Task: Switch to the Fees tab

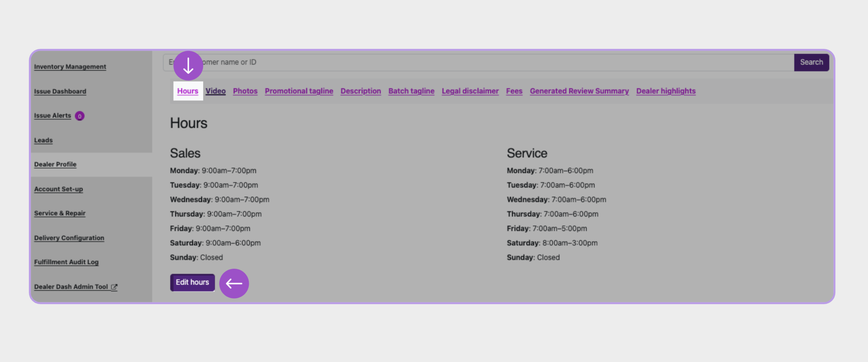Action: [514, 91]
